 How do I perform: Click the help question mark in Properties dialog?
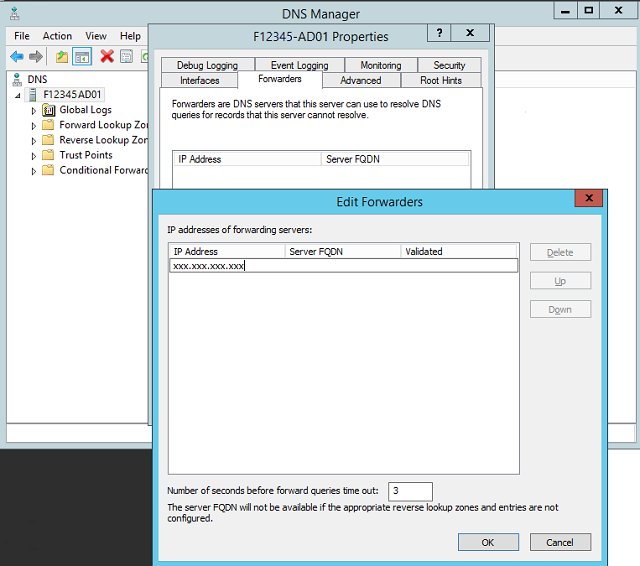click(439, 33)
